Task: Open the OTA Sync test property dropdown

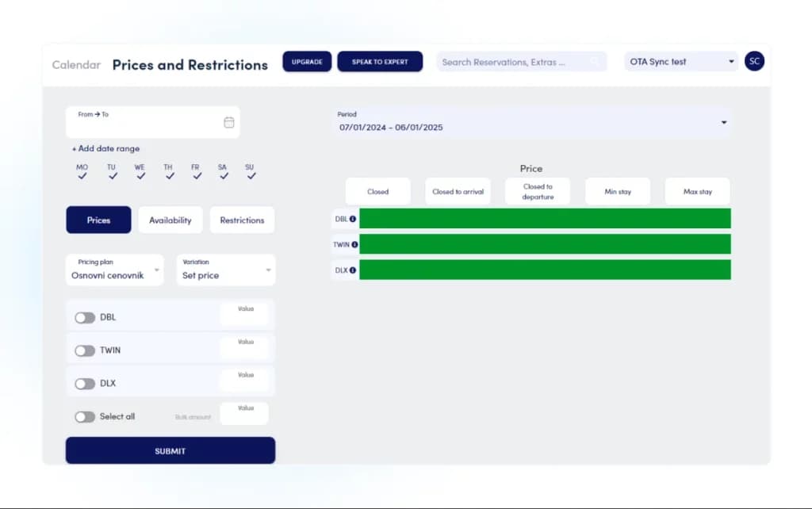Action: (681, 62)
